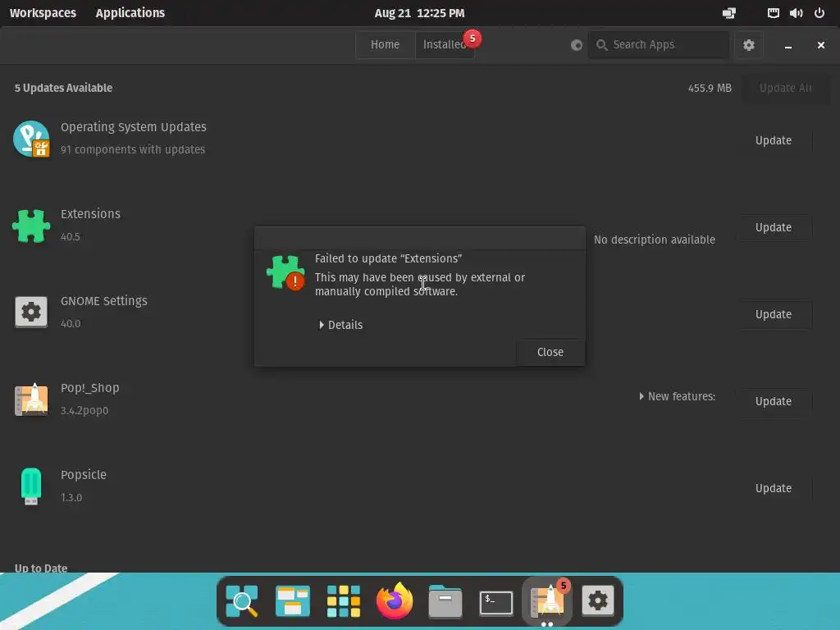Update GNOME Settings
This screenshot has height=630, width=840.
(773, 314)
